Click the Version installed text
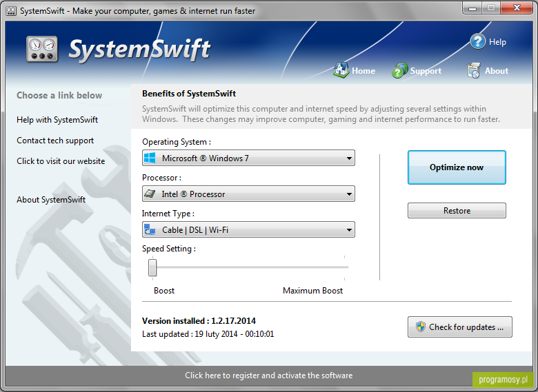Screen dimensions: 538x392 point(199,321)
